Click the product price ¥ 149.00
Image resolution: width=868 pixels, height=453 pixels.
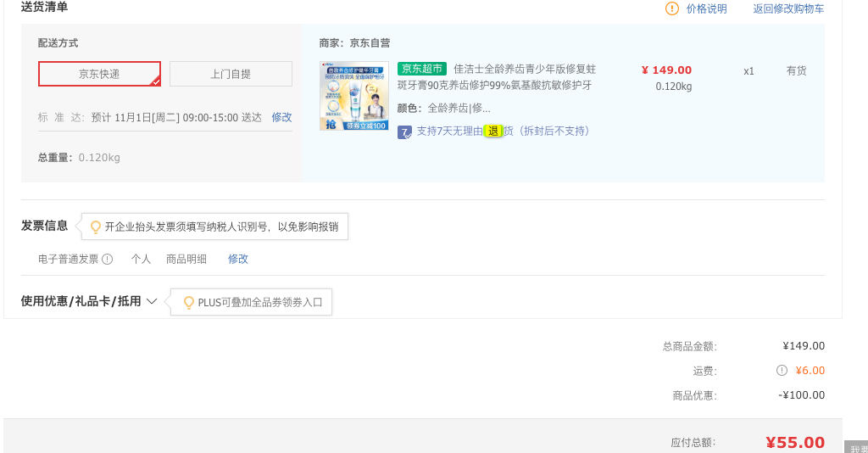tap(666, 70)
